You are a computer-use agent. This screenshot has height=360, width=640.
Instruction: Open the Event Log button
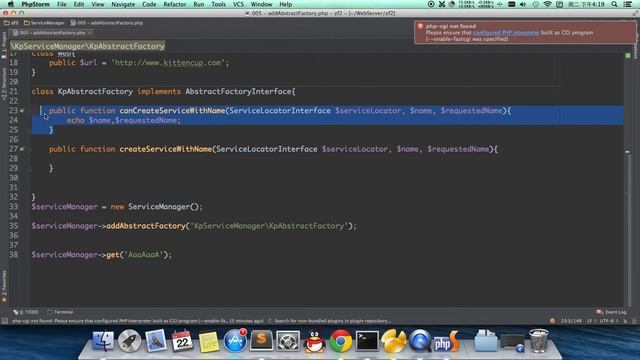click(x=611, y=312)
